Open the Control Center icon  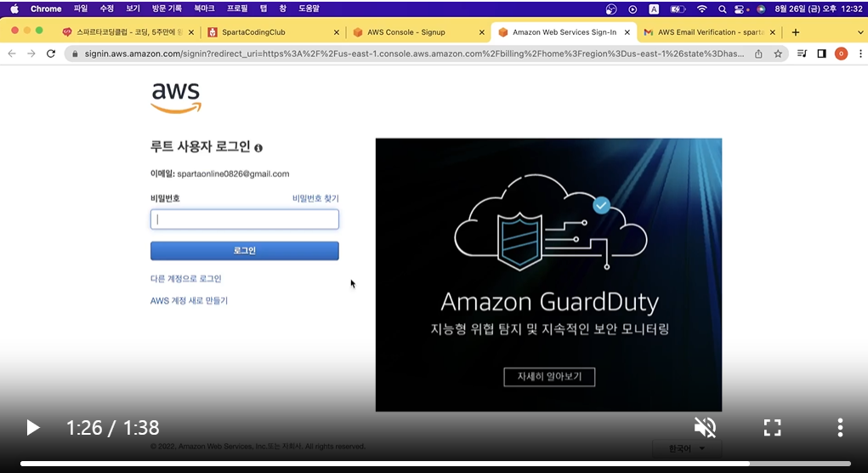click(x=740, y=9)
